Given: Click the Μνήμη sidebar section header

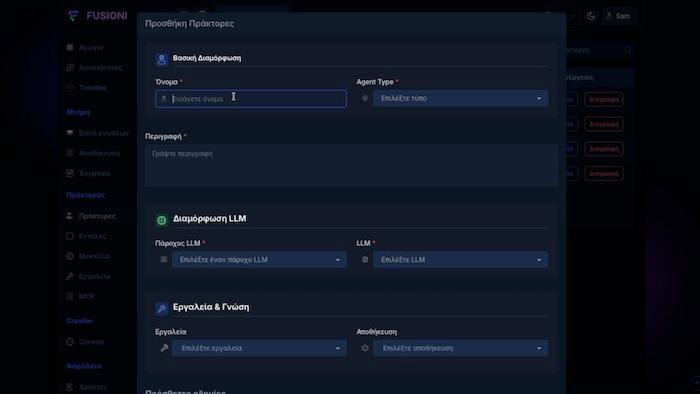Looking at the screenshot, I should coord(78,112).
